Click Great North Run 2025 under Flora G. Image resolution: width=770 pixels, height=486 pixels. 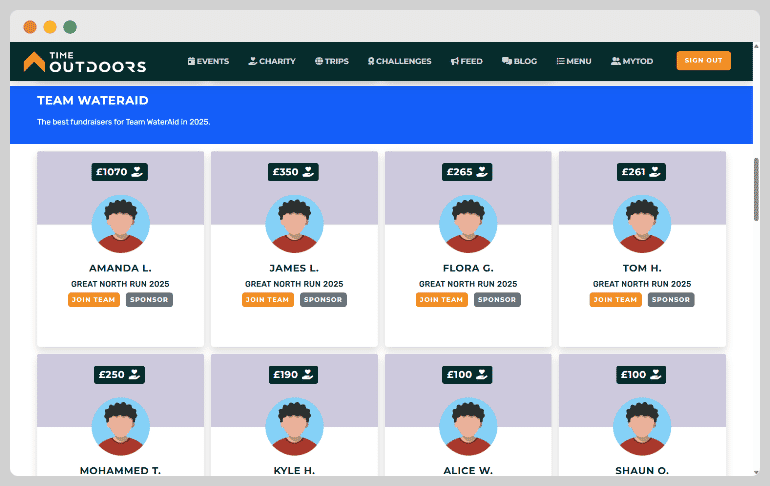coord(468,284)
